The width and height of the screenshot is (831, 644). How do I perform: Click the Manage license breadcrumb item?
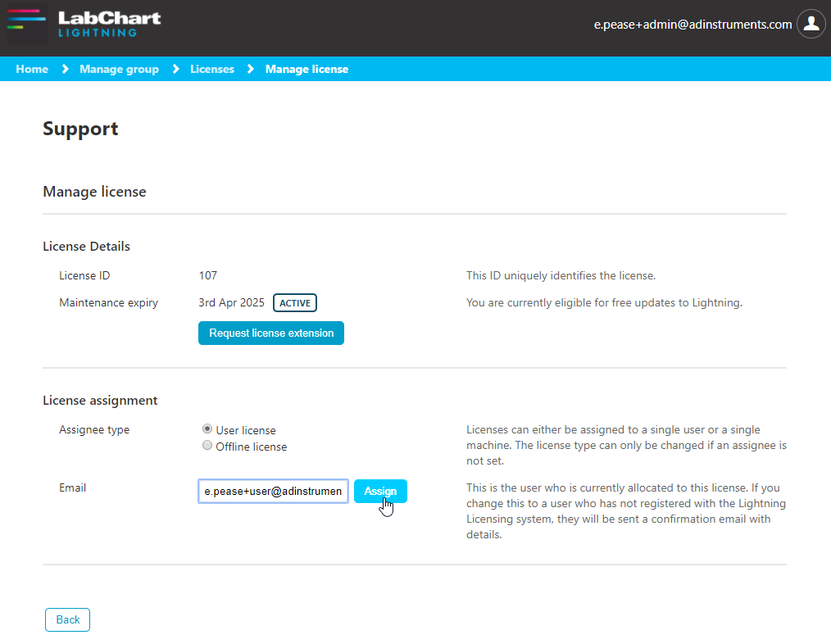pos(307,69)
